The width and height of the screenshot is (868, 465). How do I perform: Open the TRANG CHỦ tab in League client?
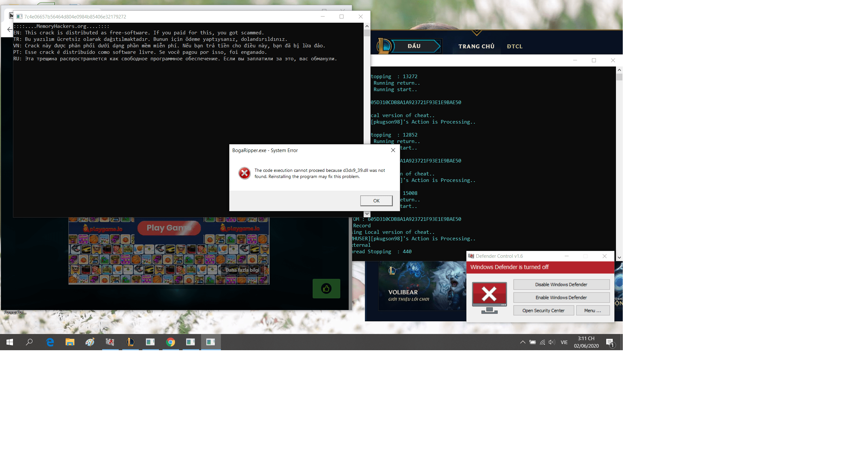point(476,46)
